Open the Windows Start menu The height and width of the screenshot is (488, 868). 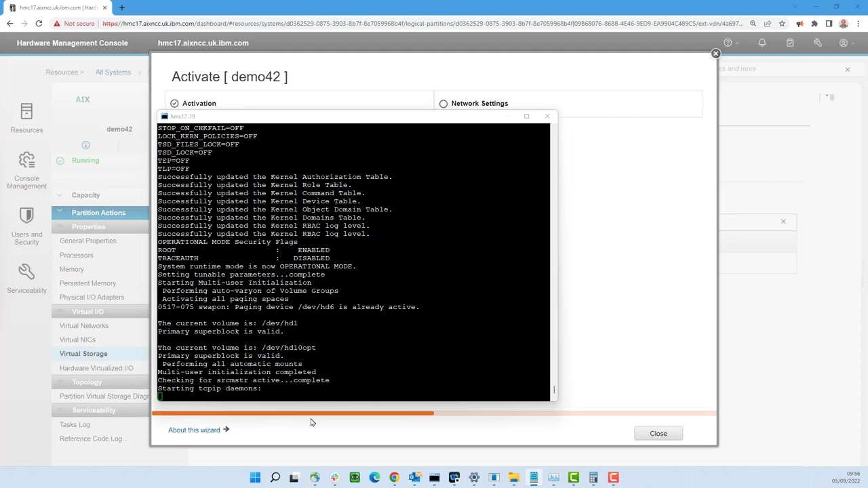[x=255, y=478]
